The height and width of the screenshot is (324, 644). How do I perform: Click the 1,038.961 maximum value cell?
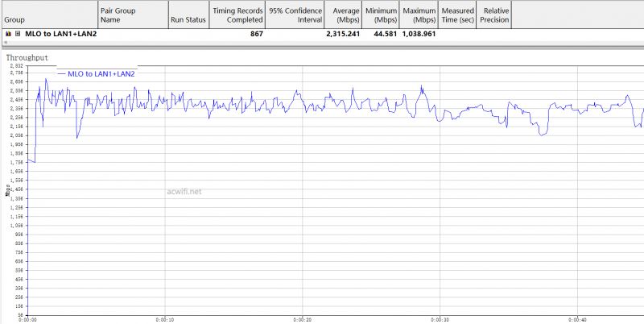coord(419,35)
